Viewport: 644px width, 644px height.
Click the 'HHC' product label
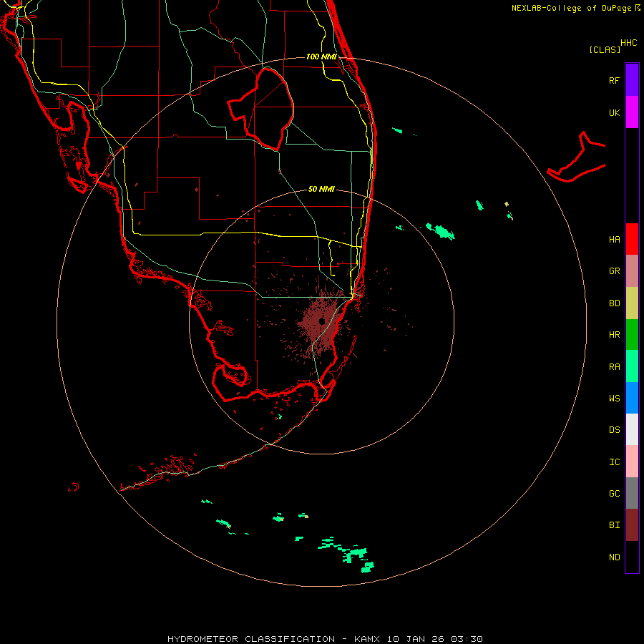pos(628,43)
